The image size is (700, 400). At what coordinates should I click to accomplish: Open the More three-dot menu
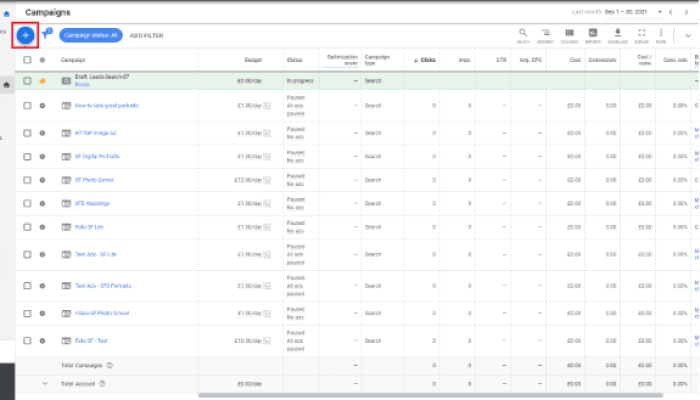pyautogui.click(x=661, y=35)
